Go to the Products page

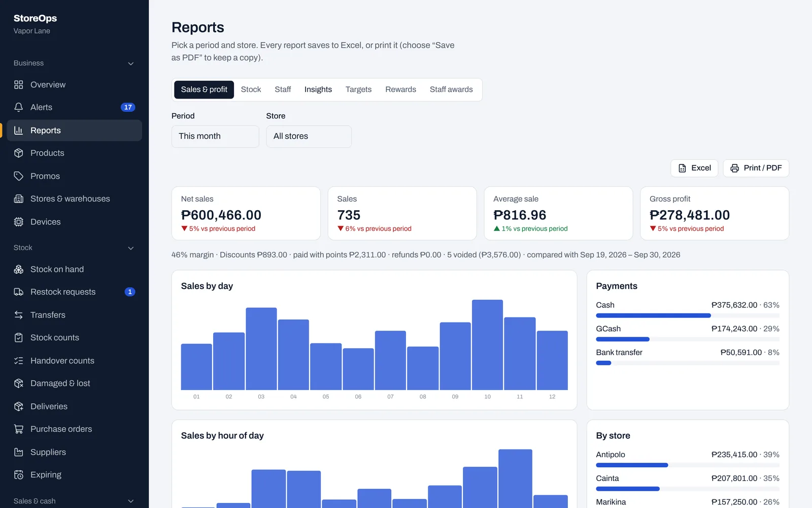pyautogui.click(x=74, y=153)
